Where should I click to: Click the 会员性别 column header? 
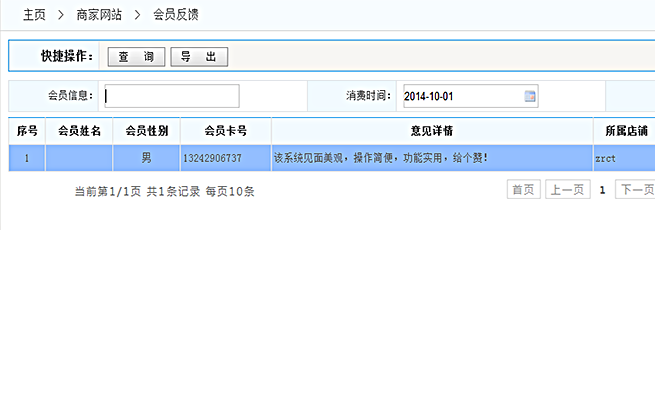click(x=146, y=131)
